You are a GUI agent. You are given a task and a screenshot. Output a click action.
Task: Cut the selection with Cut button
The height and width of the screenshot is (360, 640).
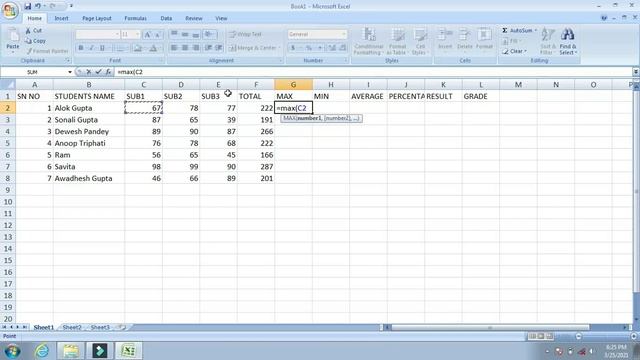33,31
